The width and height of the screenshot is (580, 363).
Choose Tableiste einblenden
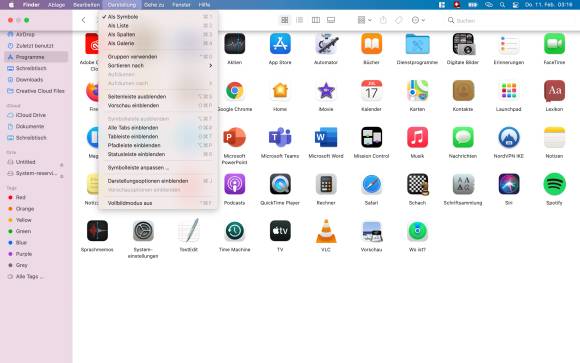[x=158, y=137]
